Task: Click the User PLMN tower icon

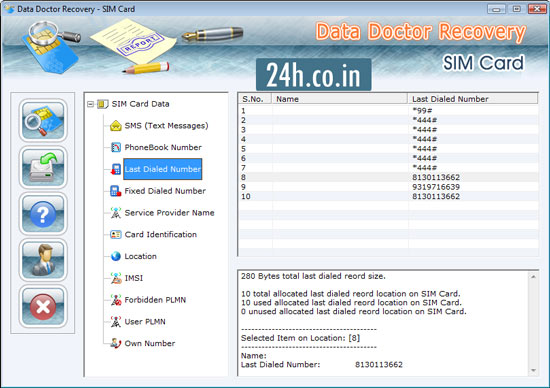Action: click(x=116, y=321)
